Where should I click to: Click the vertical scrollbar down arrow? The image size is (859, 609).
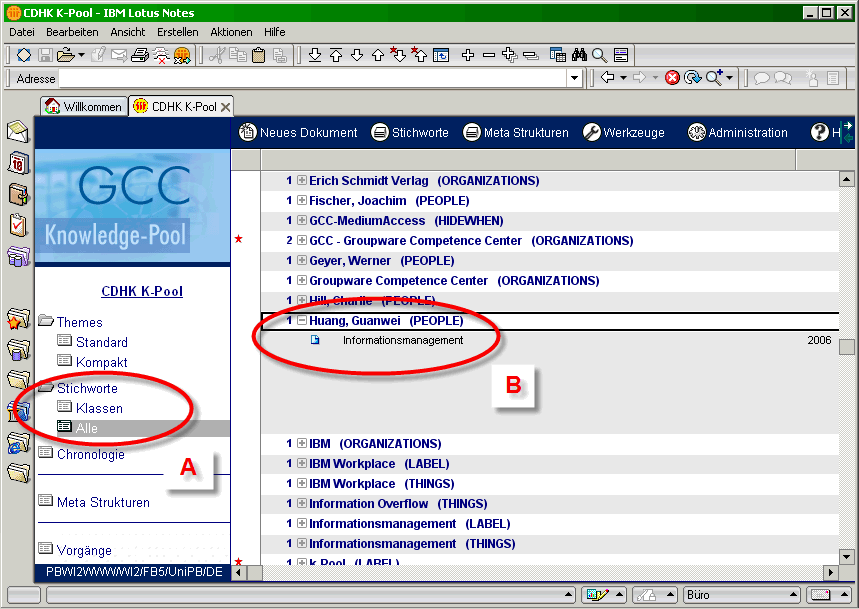point(846,558)
